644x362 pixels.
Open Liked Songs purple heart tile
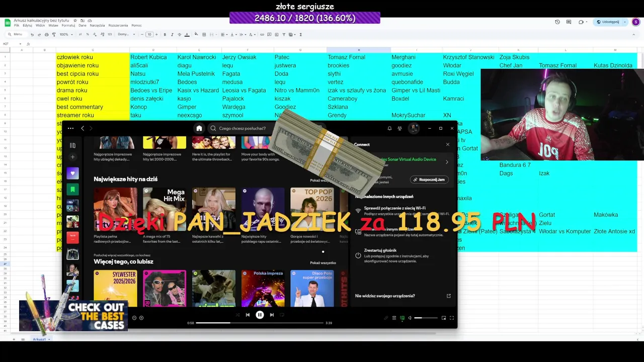point(72,173)
